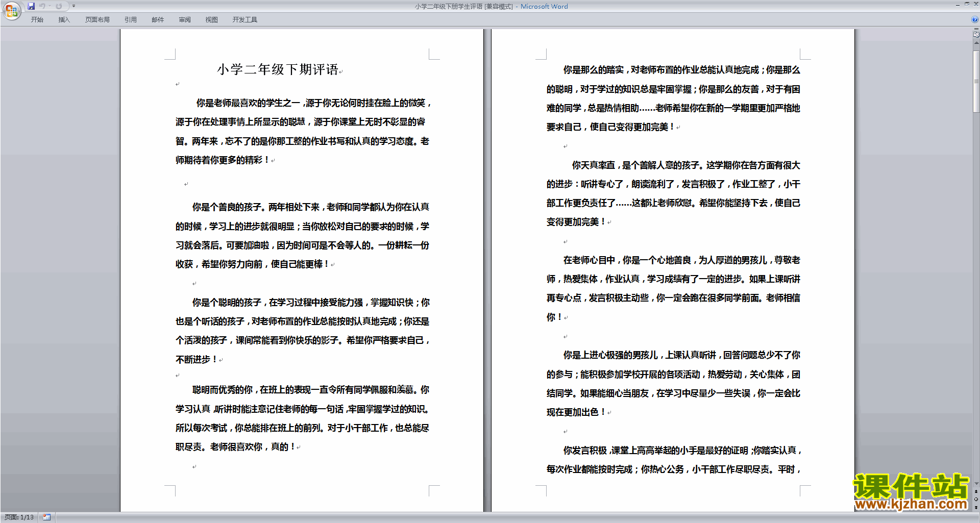Click text 你是上进心极强的男孩儿
The height and width of the screenshot is (523, 980).
[610, 355]
